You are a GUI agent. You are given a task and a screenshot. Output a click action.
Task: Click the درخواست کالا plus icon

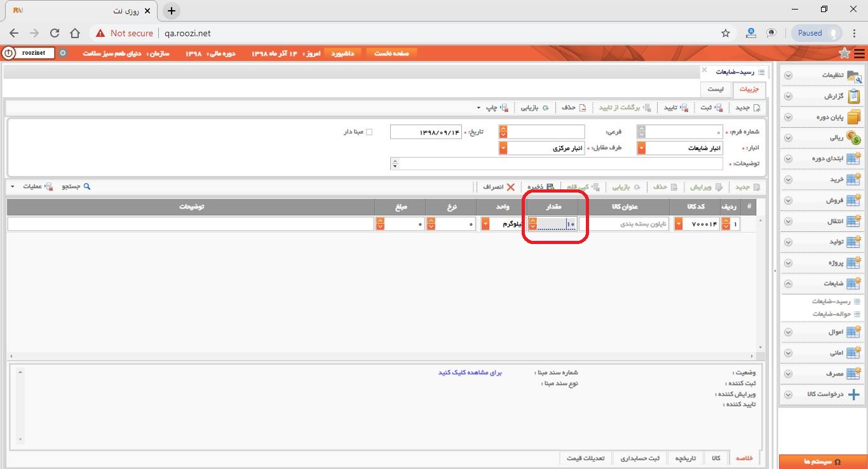pyautogui.click(x=854, y=395)
